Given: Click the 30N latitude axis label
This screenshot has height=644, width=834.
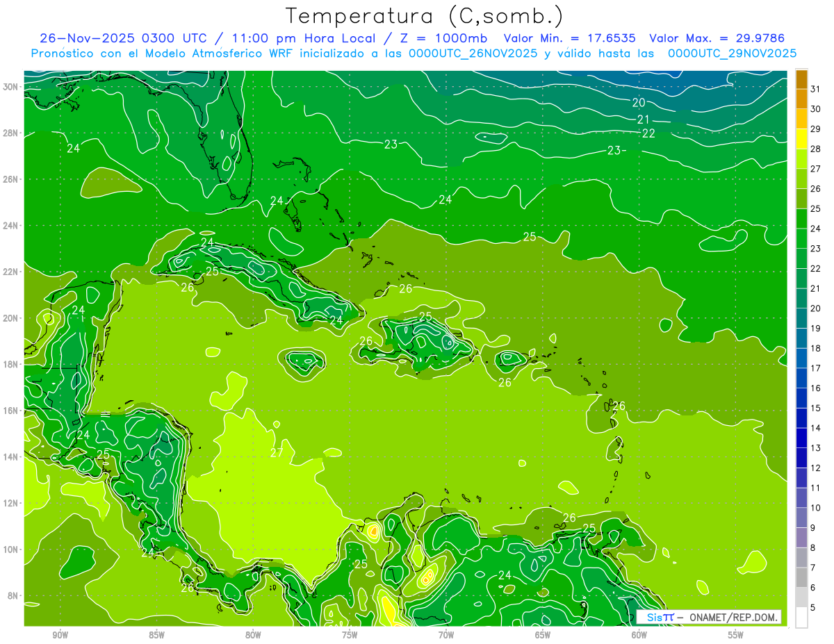Looking at the screenshot, I should coord(10,87).
